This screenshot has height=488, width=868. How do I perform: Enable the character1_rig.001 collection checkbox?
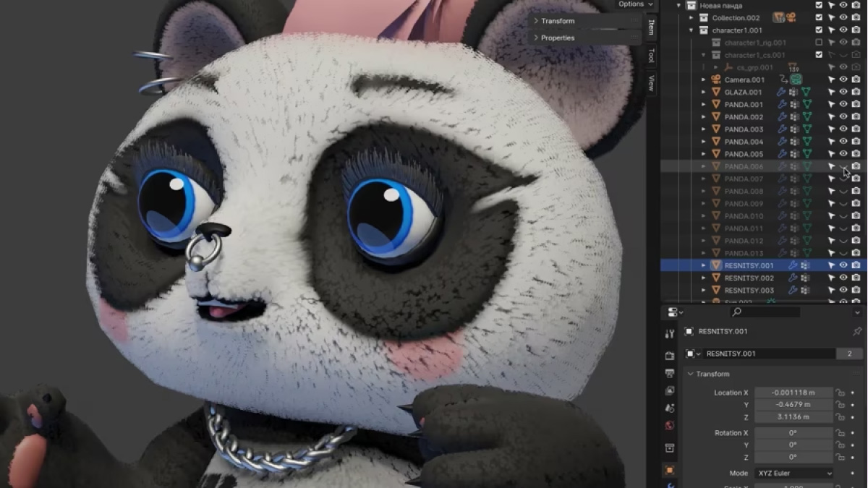819,43
